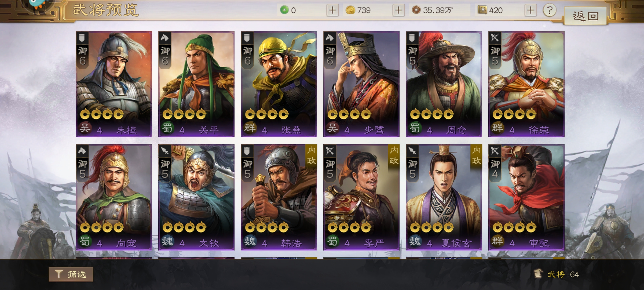This screenshot has width=644, height=290.
Task: Click the plus next to green jade currency
Action: [332, 10]
